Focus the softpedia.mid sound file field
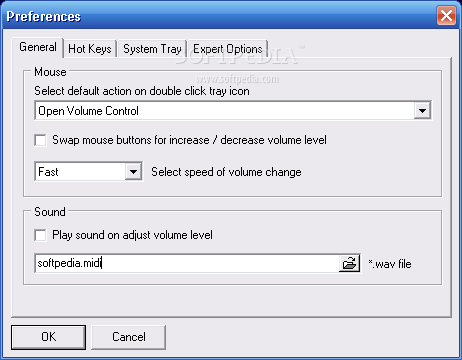Screen dimensions: 462x360 click(187, 264)
